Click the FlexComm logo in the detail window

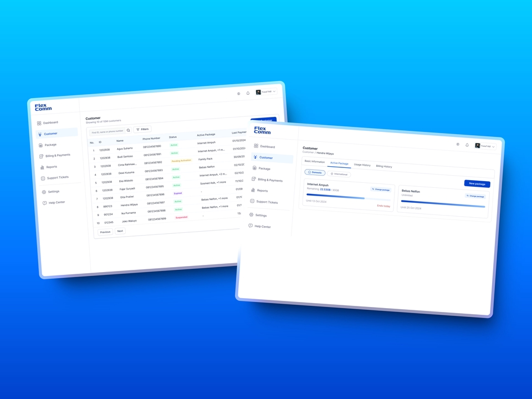262,130
